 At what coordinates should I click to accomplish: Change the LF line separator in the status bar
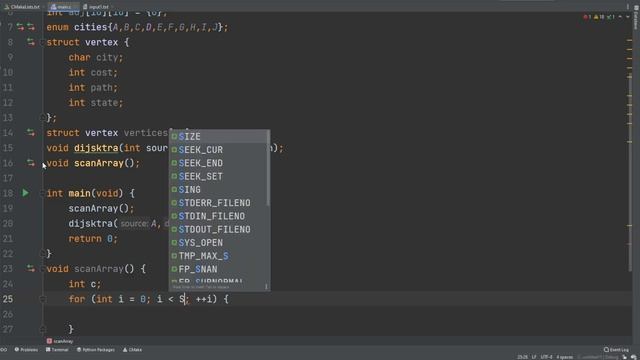pos(534,357)
